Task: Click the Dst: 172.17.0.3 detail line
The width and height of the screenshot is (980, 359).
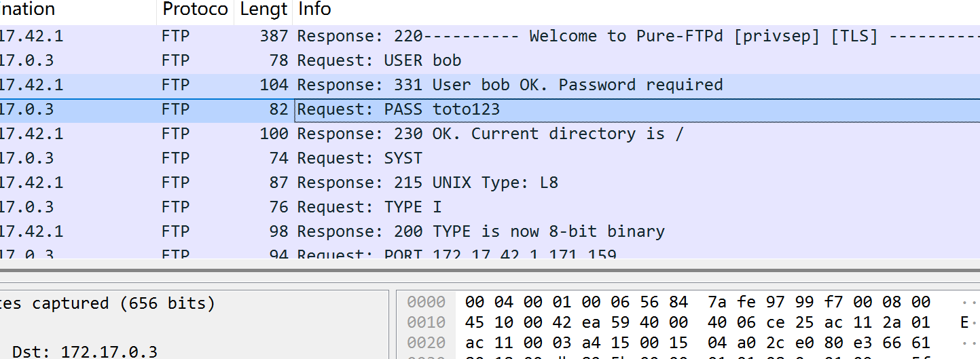Action: coord(84,352)
